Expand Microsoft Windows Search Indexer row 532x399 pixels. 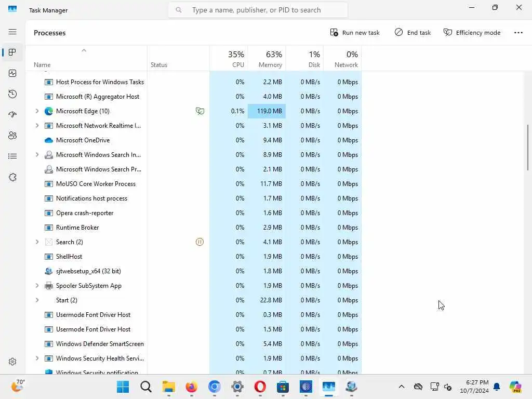(37, 155)
